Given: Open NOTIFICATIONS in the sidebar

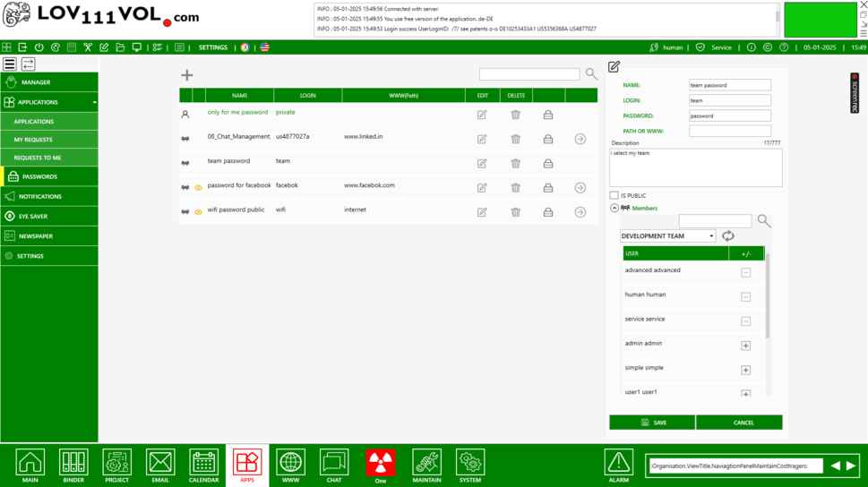Looking at the screenshot, I should click(49, 196).
